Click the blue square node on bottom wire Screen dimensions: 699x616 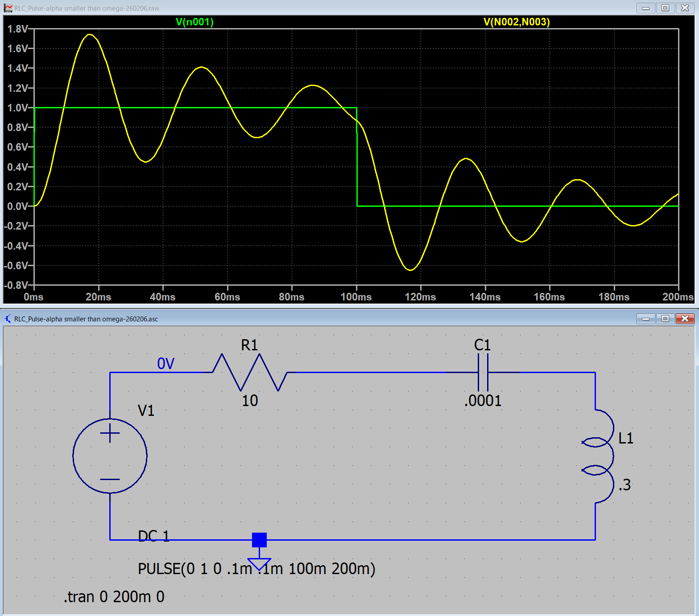(x=259, y=540)
